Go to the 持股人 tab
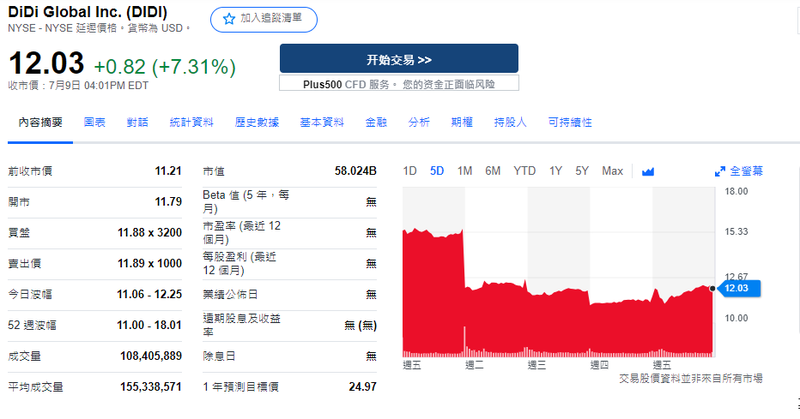800x419 pixels. pos(510,122)
